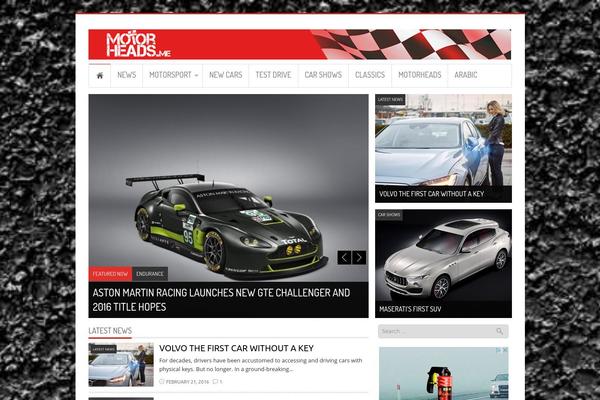Click the Latest News tag on Volvo tile
Screen dimensions: 600x400
tap(390, 100)
